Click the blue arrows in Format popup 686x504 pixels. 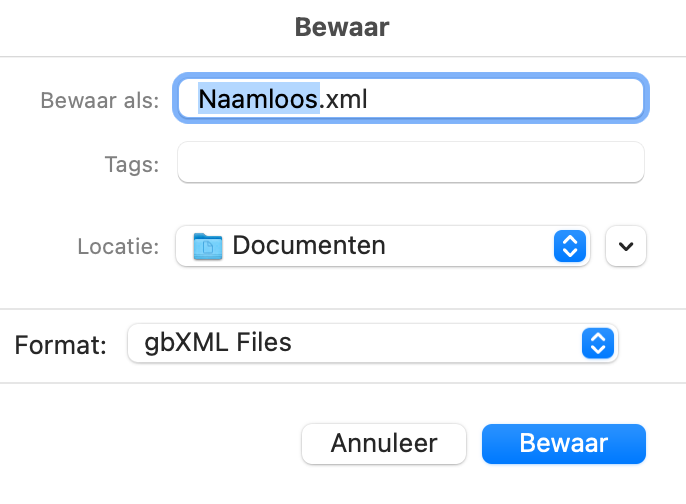(x=598, y=343)
